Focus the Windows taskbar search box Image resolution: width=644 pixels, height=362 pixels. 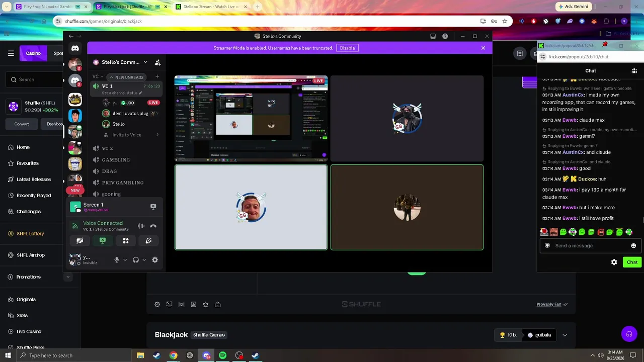(x=72, y=355)
